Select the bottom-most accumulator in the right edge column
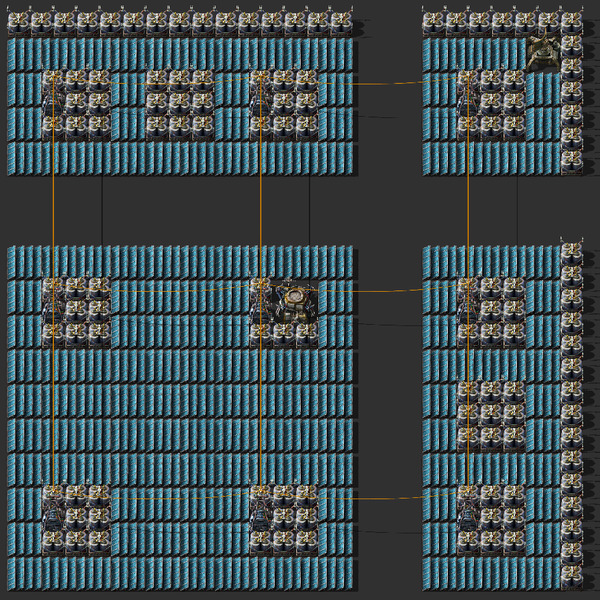 click(x=572, y=576)
